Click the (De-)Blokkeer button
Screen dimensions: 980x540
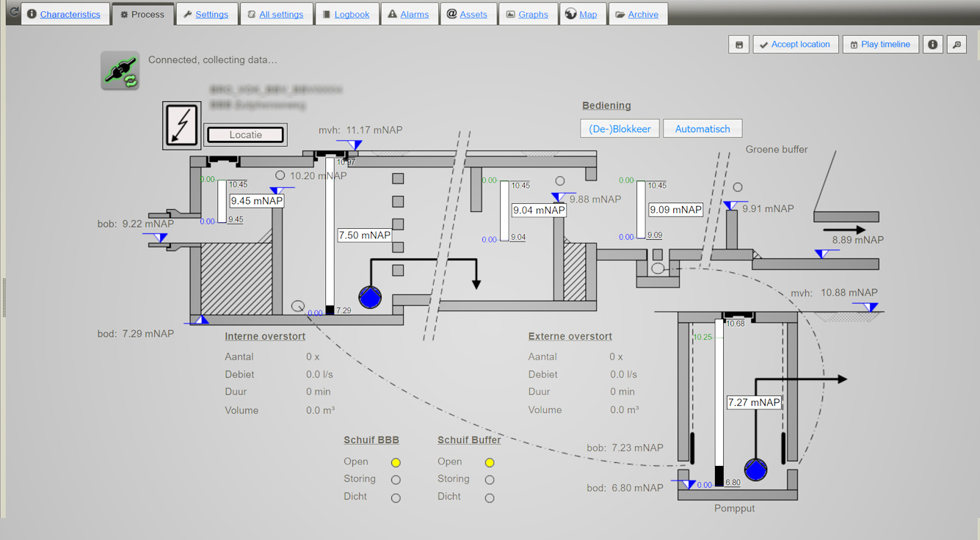click(620, 128)
